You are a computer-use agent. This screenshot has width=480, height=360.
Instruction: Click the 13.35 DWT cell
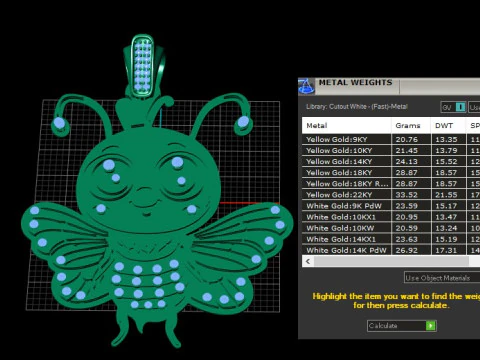448,139
